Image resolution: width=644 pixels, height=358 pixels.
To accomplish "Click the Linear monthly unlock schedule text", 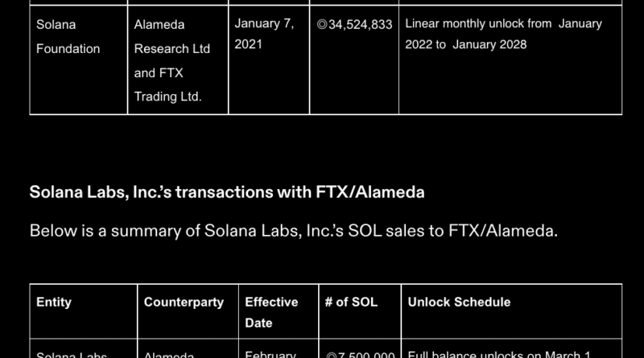I will coord(503,34).
